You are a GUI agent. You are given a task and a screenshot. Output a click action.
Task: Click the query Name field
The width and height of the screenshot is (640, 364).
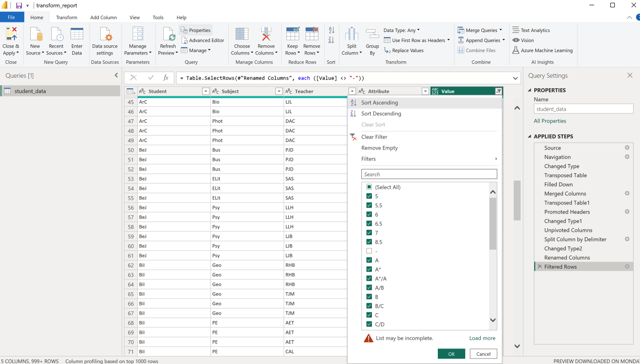(x=584, y=109)
